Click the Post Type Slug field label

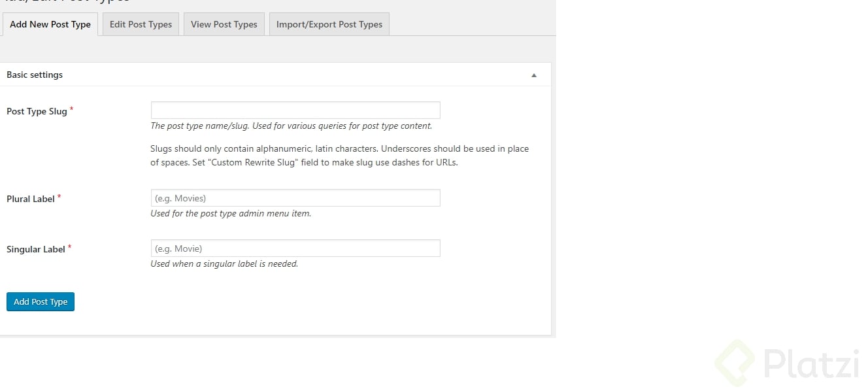click(37, 111)
